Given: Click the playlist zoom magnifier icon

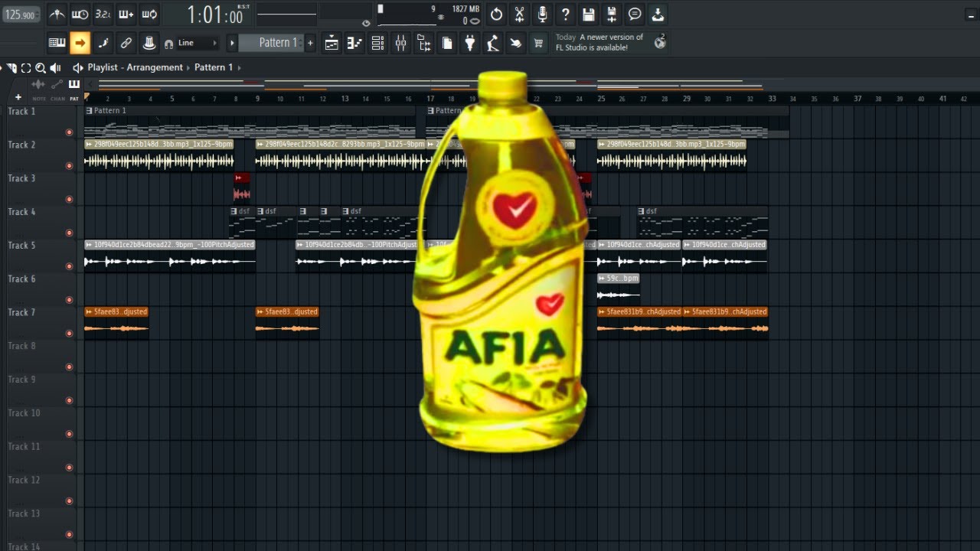Looking at the screenshot, I should (41, 67).
